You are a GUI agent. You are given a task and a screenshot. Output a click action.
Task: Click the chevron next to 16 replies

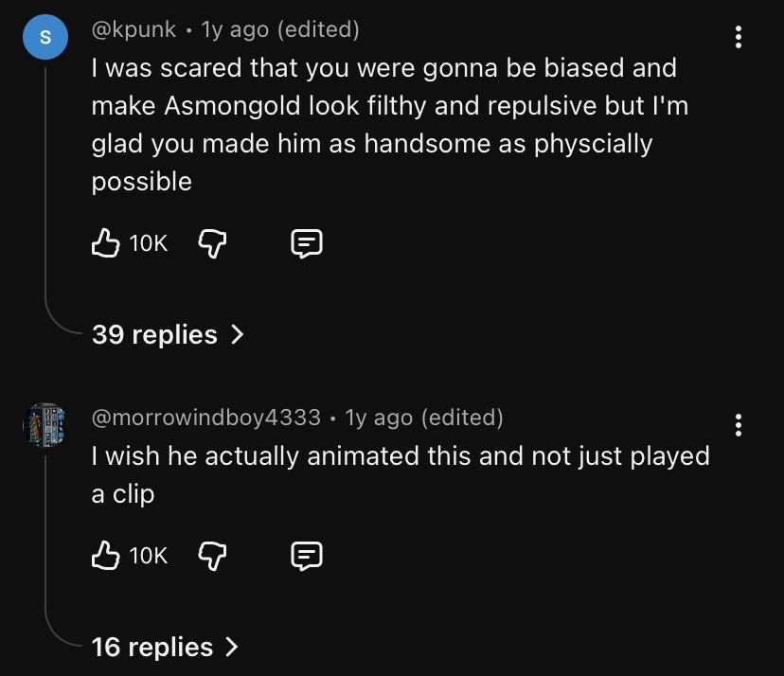pos(231,647)
